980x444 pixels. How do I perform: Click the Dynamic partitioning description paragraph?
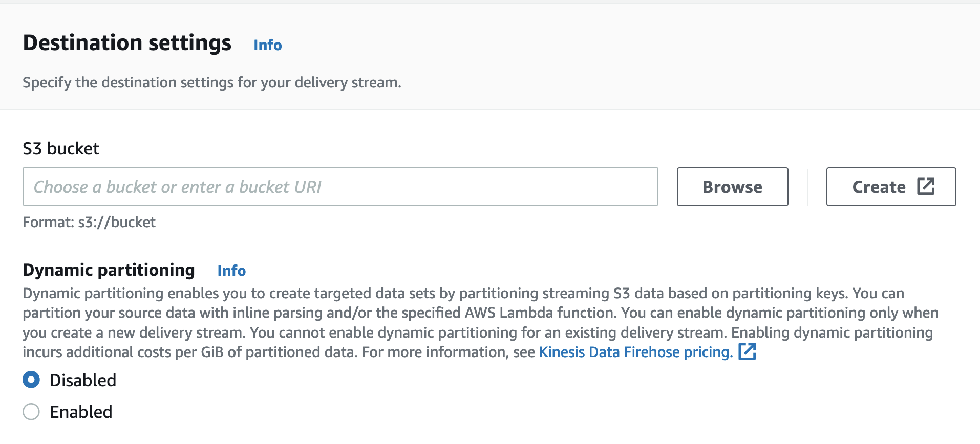pyautogui.click(x=461, y=322)
